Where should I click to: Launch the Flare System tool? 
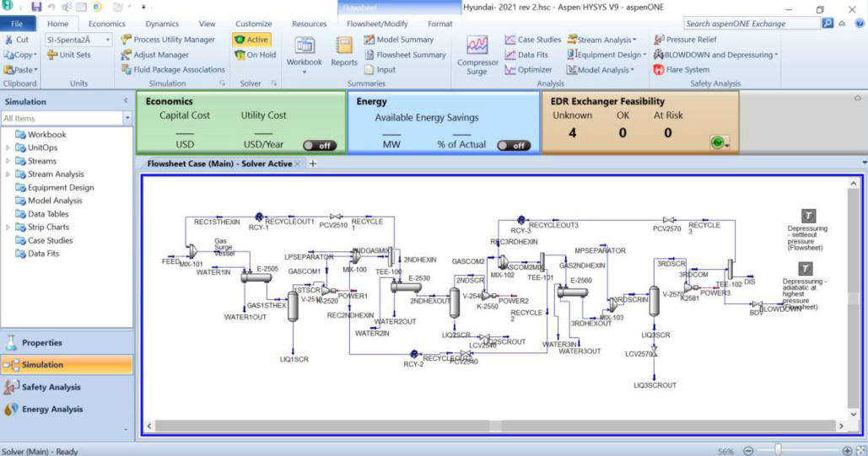[x=681, y=70]
